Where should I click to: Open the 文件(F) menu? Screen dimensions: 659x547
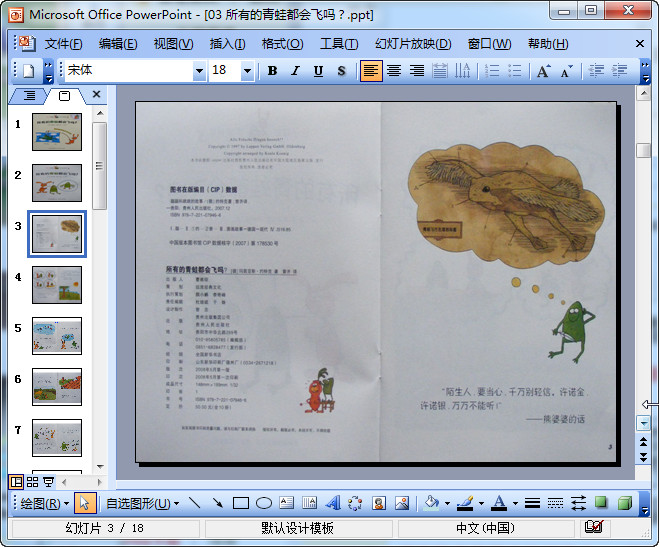63,44
